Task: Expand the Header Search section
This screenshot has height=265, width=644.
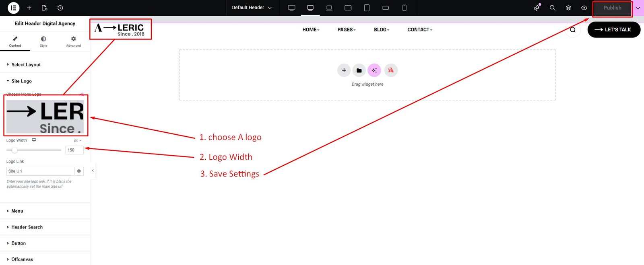Action: (27, 227)
